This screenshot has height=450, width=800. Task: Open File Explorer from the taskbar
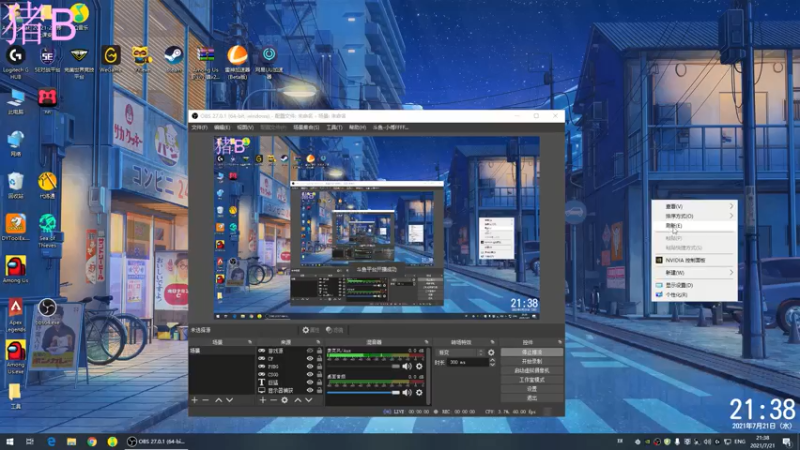pyautogui.click(x=71, y=441)
